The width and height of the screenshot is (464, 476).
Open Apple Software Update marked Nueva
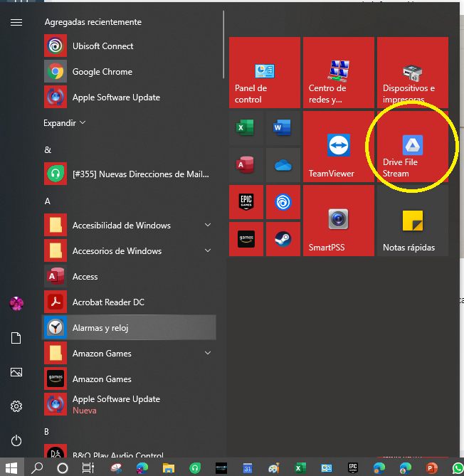(x=130, y=404)
